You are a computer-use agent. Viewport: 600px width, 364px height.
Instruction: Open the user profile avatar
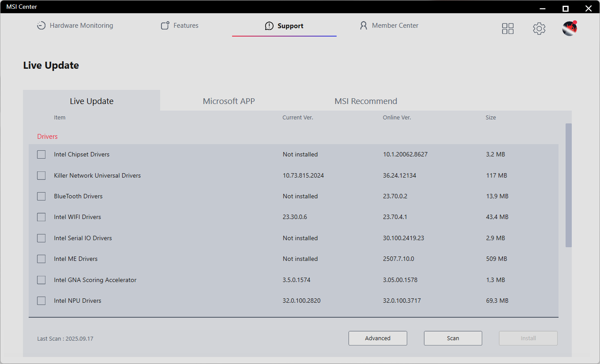point(570,28)
